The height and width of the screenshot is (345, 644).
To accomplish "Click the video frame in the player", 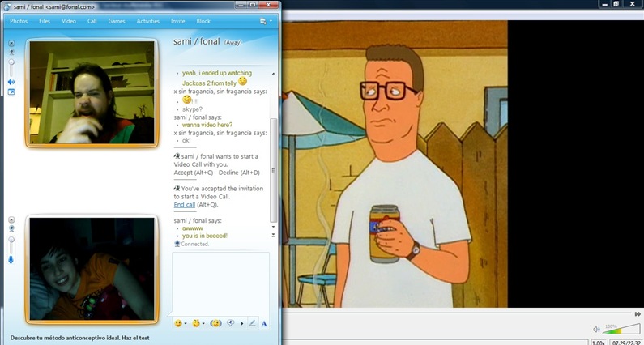I will coord(395,164).
